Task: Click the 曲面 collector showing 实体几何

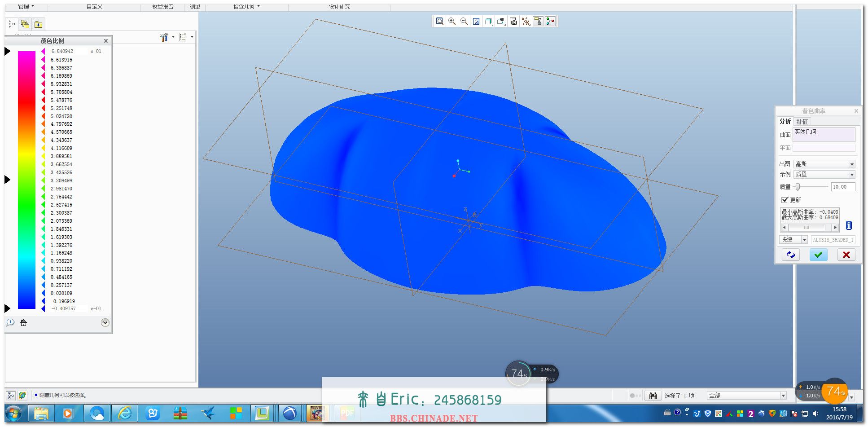Action: click(x=824, y=134)
